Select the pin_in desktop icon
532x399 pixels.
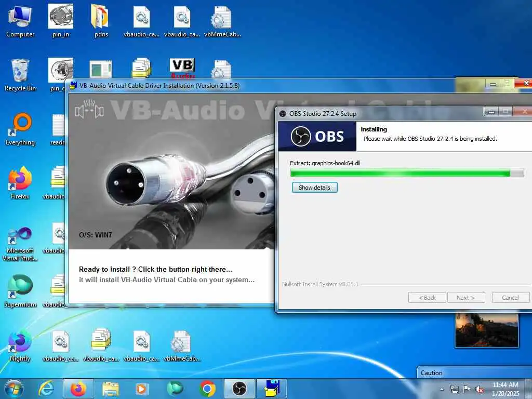pos(61,21)
